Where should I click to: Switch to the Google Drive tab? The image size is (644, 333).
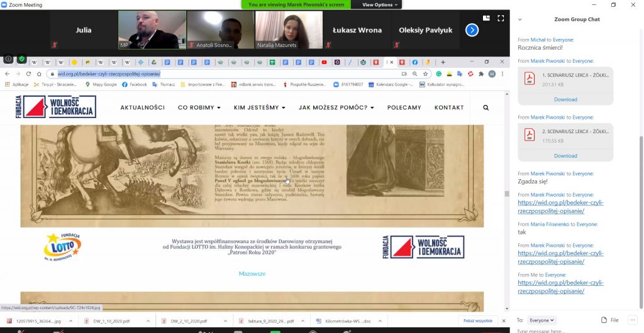[153, 62]
